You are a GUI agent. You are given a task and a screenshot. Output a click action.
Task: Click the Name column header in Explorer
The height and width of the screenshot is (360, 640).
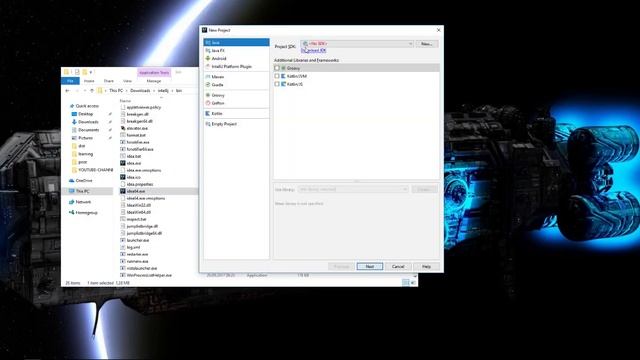(x=125, y=100)
